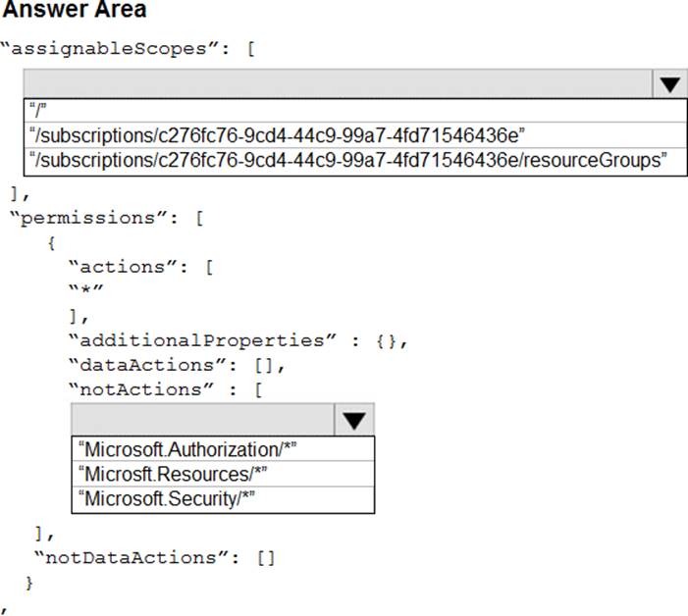Click the "notDataActions" key text
Viewport: 688px width, 616px height.
135,558
